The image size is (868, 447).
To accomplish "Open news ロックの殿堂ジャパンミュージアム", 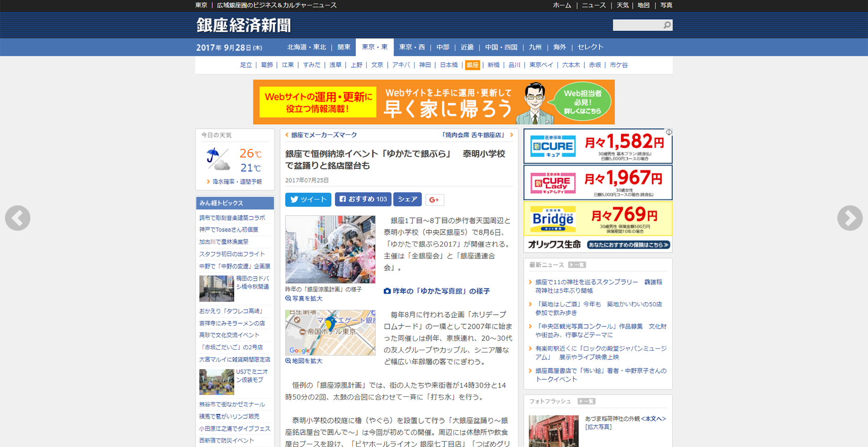I will (601, 353).
